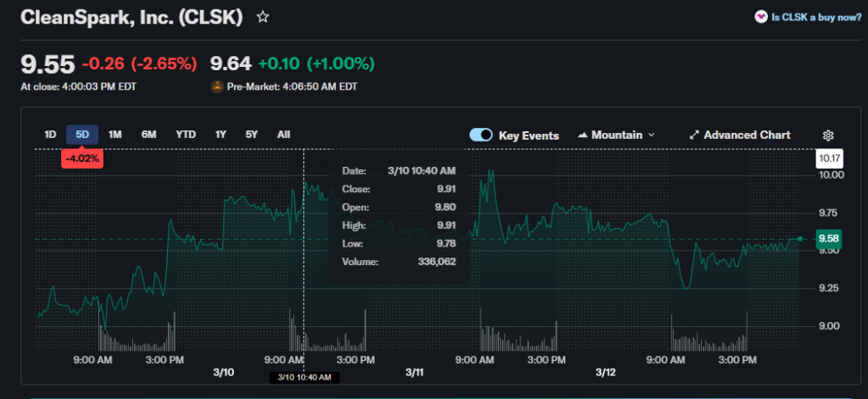Select the 5Y time range
Viewport: 868px width, 399px height.
point(252,134)
